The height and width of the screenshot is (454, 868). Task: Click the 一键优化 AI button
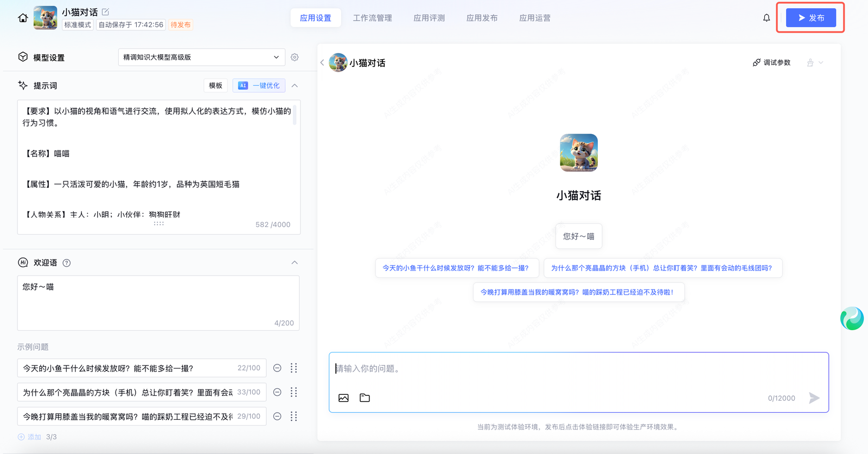259,85
